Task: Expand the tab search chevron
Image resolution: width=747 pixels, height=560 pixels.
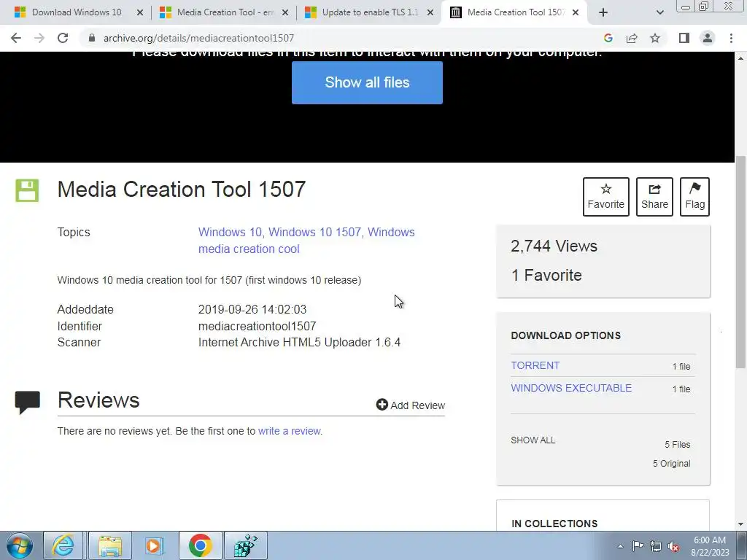Action: click(659, 12)
